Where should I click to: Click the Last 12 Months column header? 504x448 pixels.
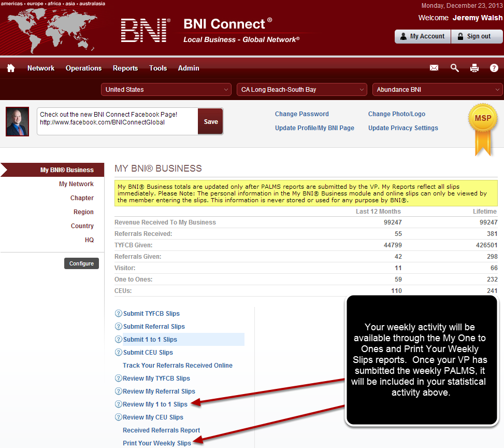378,212
